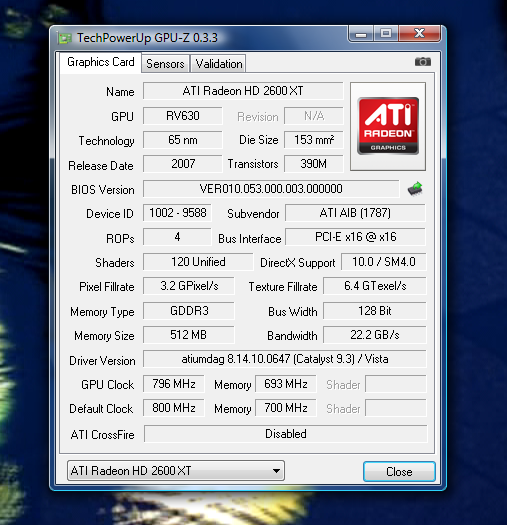Switch to the Sensors tab
This screenshot has width=507, height=525.
pyautogui.click(x=165, y=64)
